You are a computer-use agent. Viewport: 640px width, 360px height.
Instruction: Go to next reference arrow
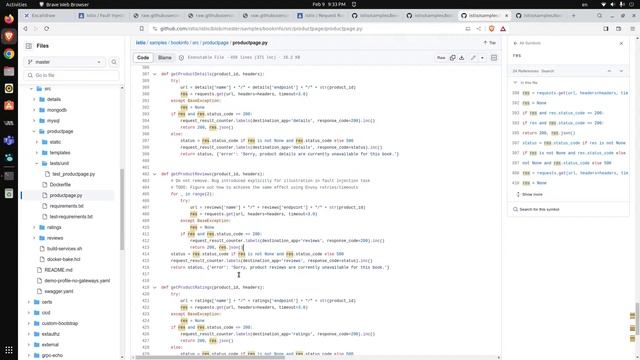click(x=621, y=71)
